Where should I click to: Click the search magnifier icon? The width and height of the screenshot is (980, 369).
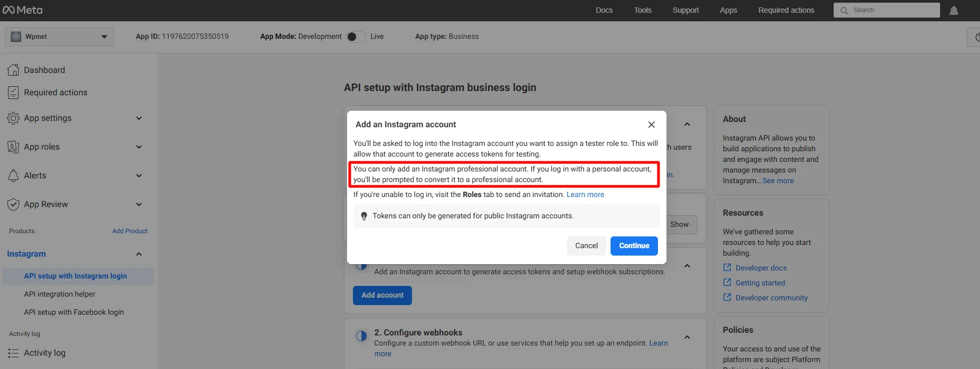(x=844, y=11)
